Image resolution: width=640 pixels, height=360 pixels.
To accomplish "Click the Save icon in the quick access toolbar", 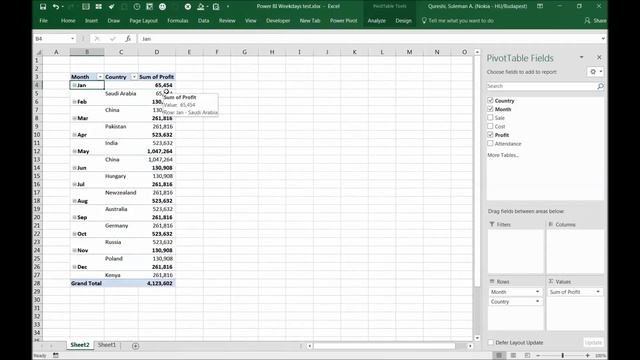I will click(43, 7).
